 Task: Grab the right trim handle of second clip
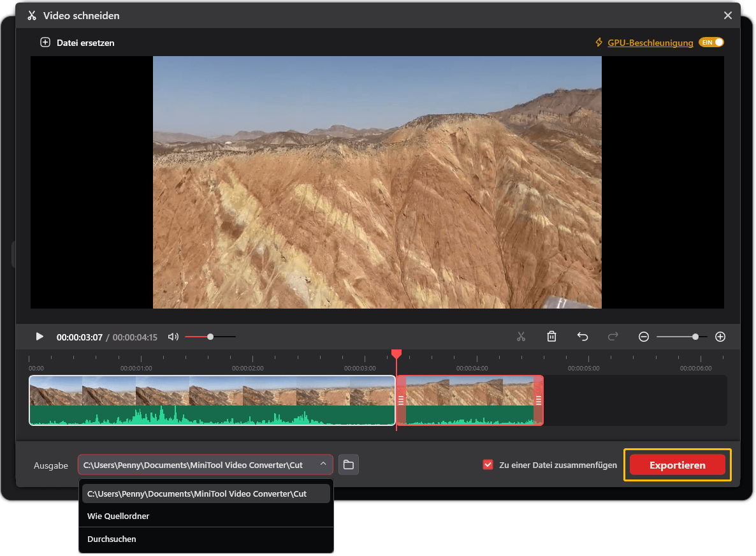point(539,400)
